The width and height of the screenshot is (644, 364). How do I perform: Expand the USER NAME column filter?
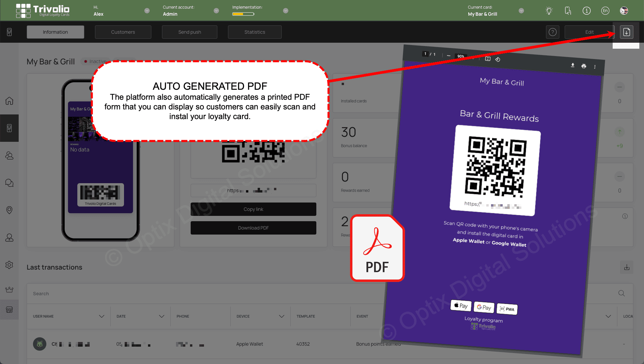click(x=102, y=316)
